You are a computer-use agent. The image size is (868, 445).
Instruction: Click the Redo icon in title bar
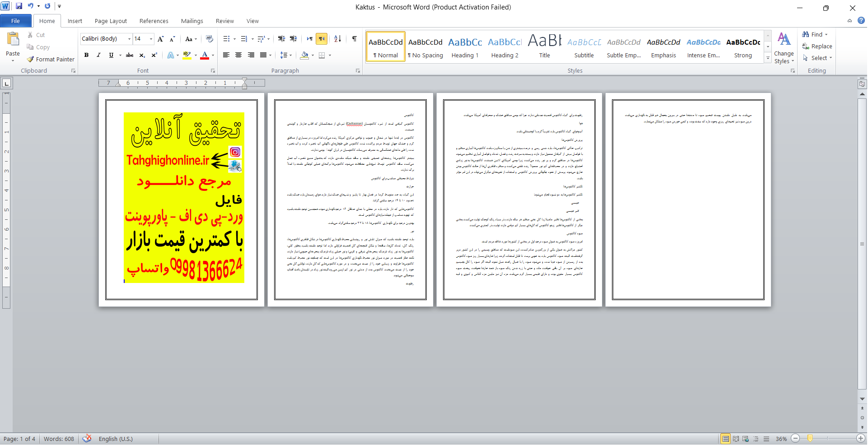47,6
